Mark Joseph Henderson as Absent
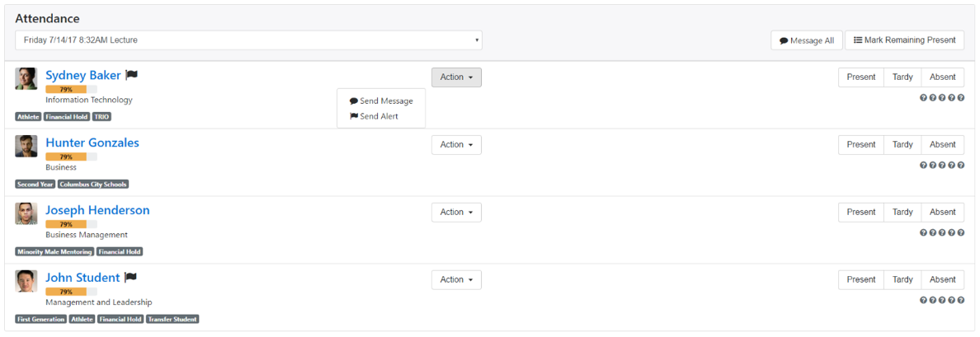980x337 pixels. [x=942, y=212]
